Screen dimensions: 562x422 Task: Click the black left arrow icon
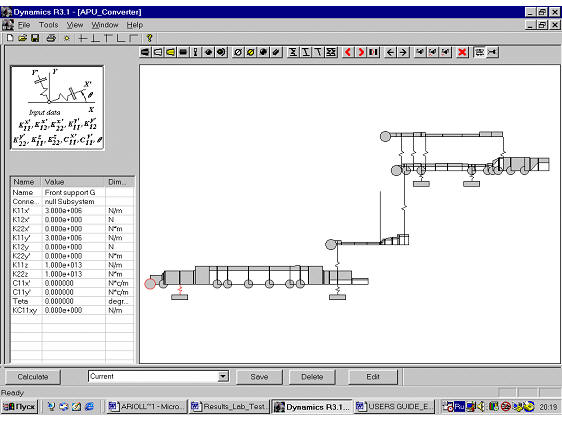click(390, 52)
